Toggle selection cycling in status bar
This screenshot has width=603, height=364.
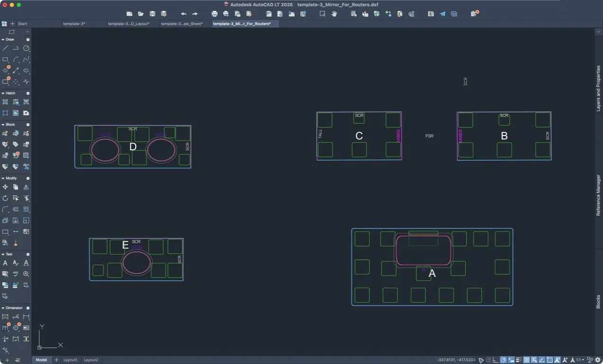pyautogui.click(x=534, y=360)
